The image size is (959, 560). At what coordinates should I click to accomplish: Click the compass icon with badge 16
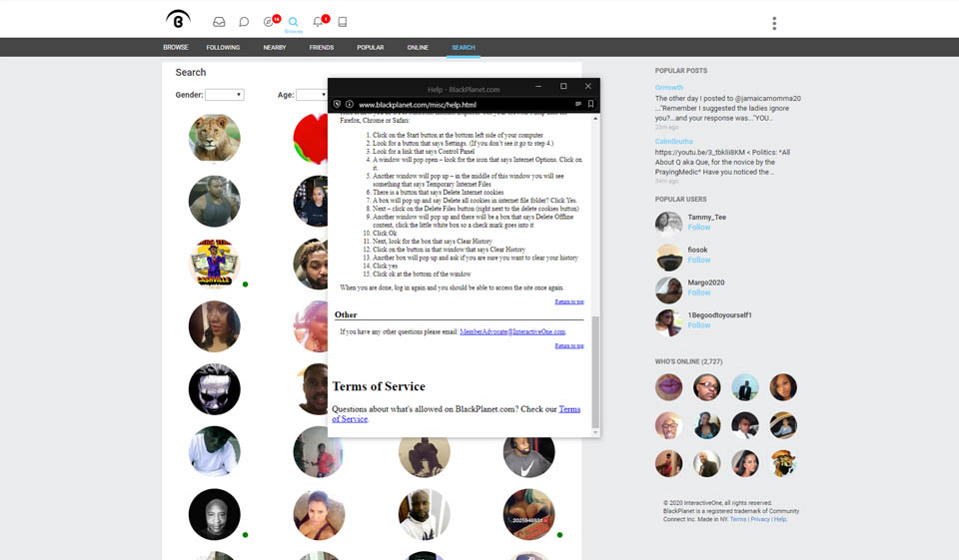(x=269, y=22)
